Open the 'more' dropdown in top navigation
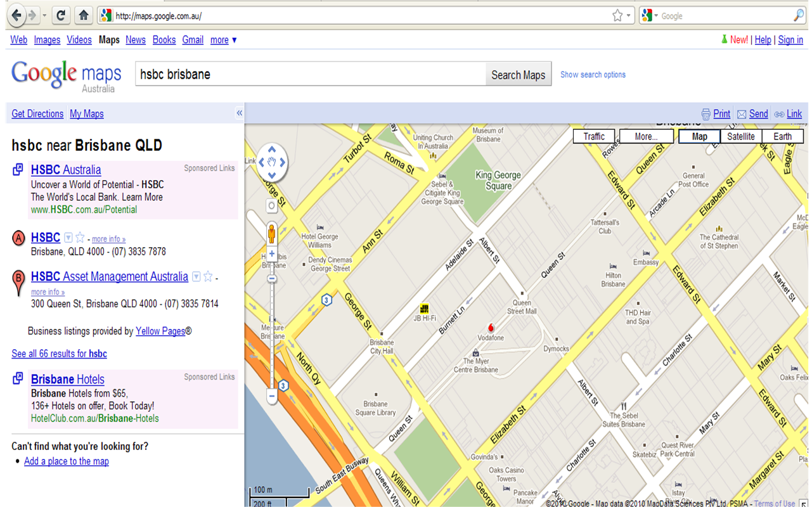Screen dimensions: 812x507 (x=224, y=40)
